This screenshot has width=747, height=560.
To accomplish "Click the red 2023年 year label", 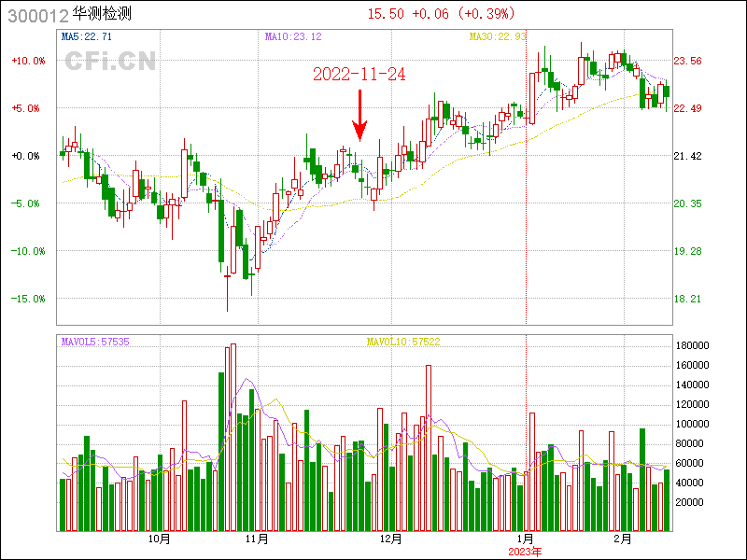I will coord(525,552).
